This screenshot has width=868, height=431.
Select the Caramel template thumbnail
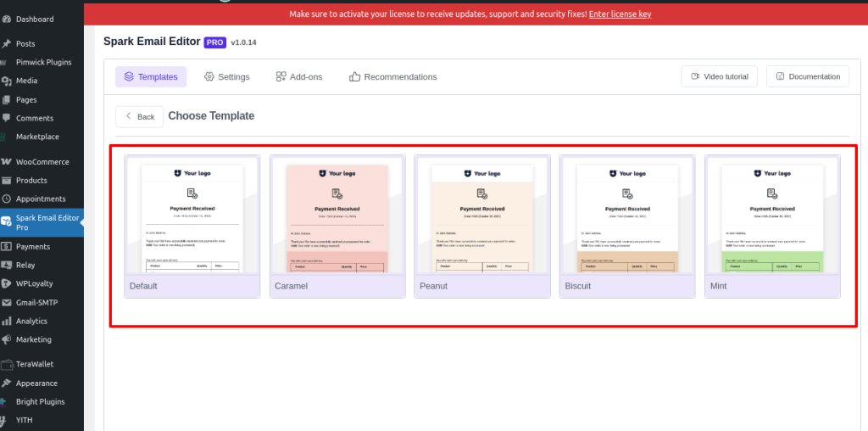pos(337,215)
